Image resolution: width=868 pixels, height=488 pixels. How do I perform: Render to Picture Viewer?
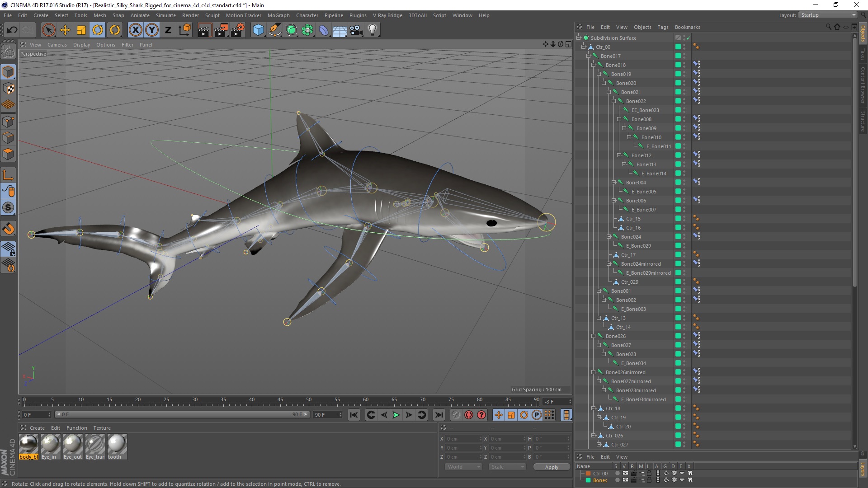click(221, 30)
